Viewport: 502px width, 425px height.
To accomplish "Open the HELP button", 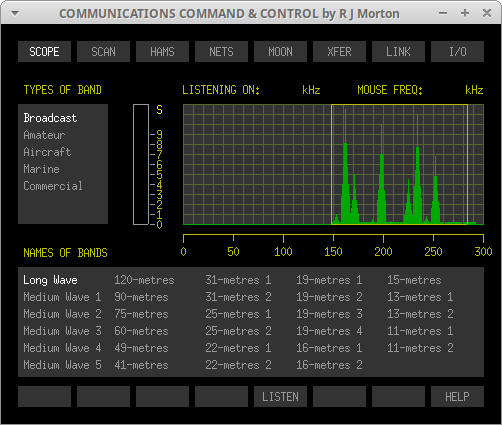I will point(457,397).
